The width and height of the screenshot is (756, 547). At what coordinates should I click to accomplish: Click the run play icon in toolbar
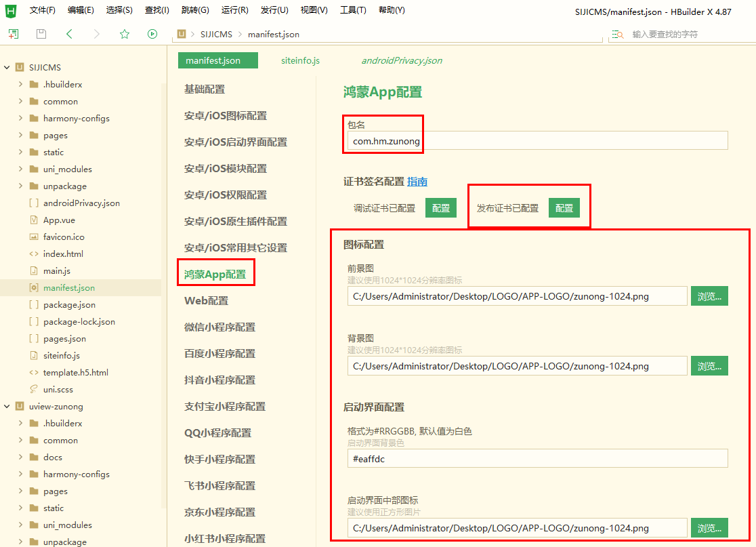coord(152,34)
